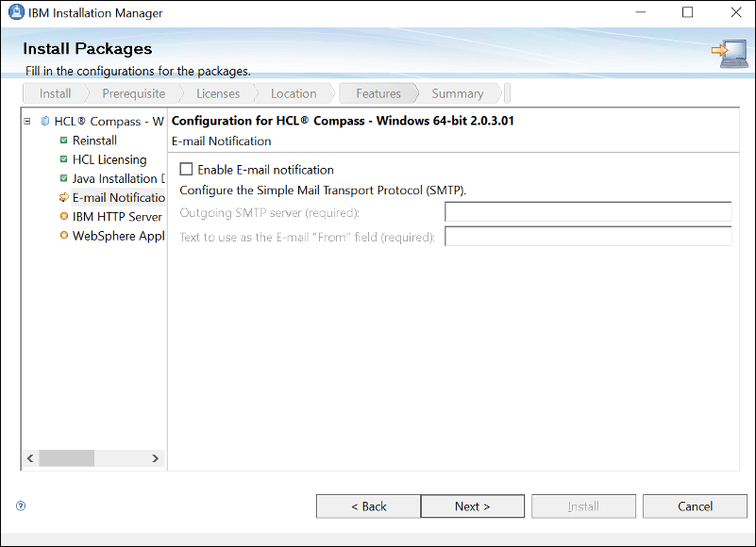The height and width of the screenshot is (547, 756).
Task: Go to the Licenses wizard step
Action: pyautogui.click(x=218, y=93)
